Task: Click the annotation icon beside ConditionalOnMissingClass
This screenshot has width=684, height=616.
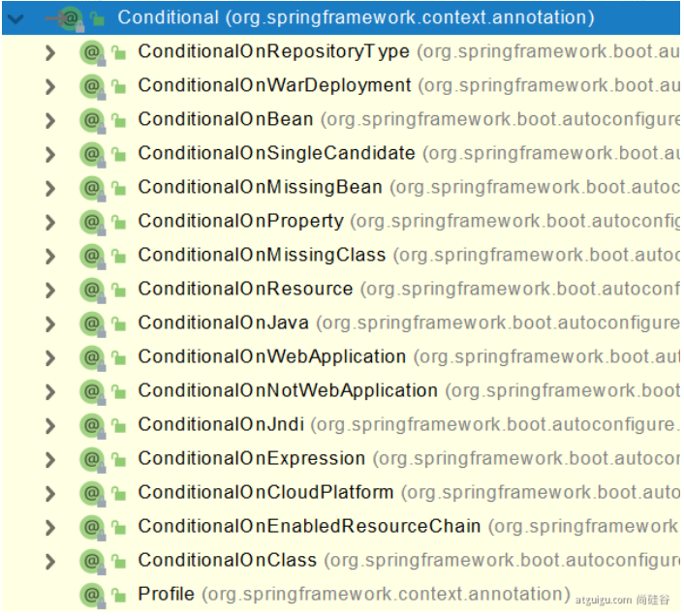Action: (x=92, y=257)
